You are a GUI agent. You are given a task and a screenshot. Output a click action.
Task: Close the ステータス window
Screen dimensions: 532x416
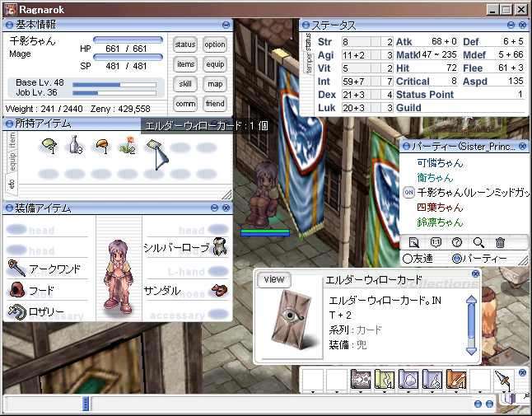(522, 25)
